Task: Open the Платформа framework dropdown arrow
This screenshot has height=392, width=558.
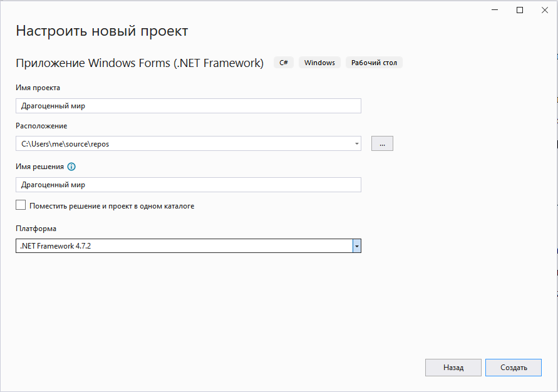Action: point(357,246)
